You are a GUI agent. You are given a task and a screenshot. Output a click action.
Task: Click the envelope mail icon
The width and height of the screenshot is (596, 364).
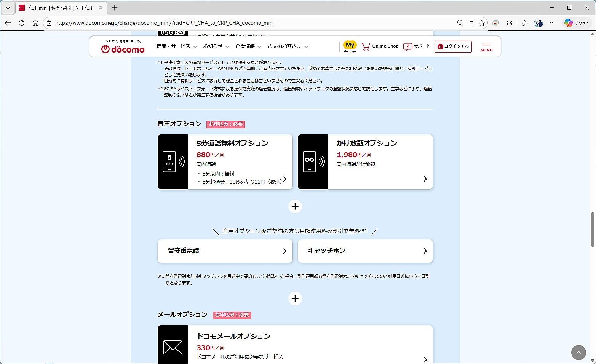(173, 347)
